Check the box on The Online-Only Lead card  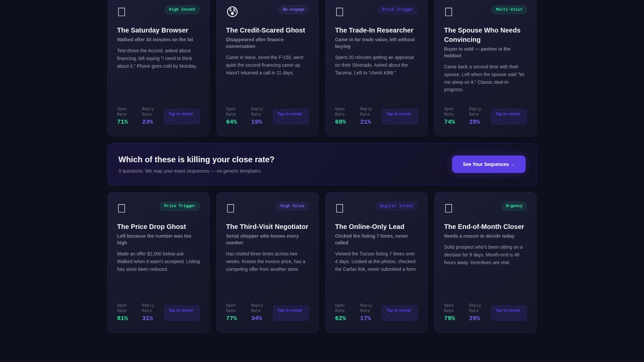tap(339, 208)
